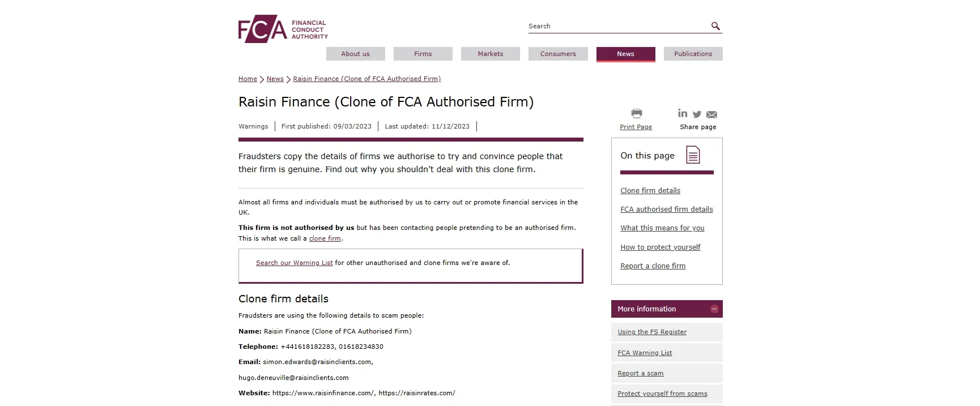Open the About us menu

point(356,54)
